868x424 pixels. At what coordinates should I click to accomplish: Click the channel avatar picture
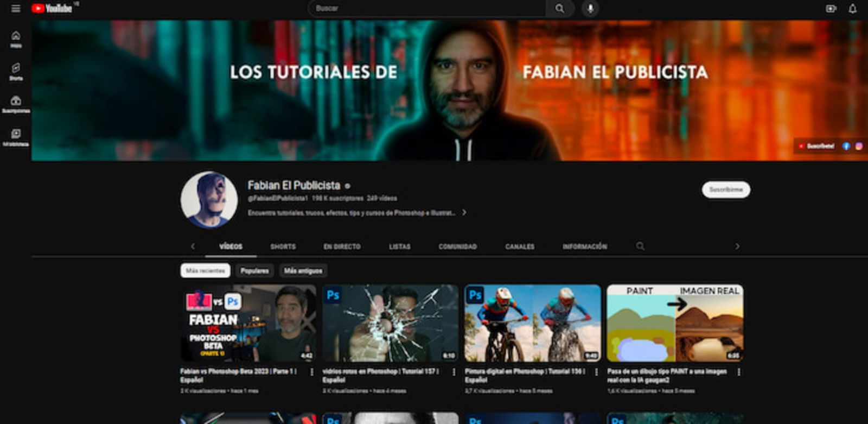(x=209, y=200)
